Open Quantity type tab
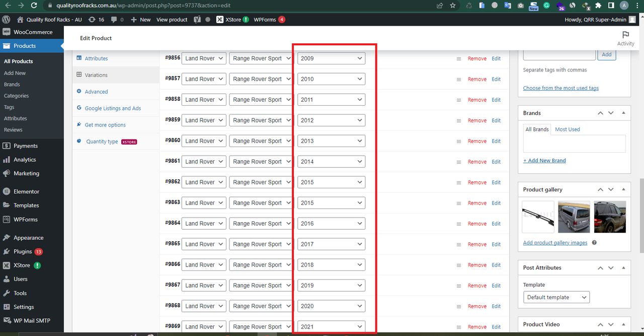644x336 pixels. [116, 142]
